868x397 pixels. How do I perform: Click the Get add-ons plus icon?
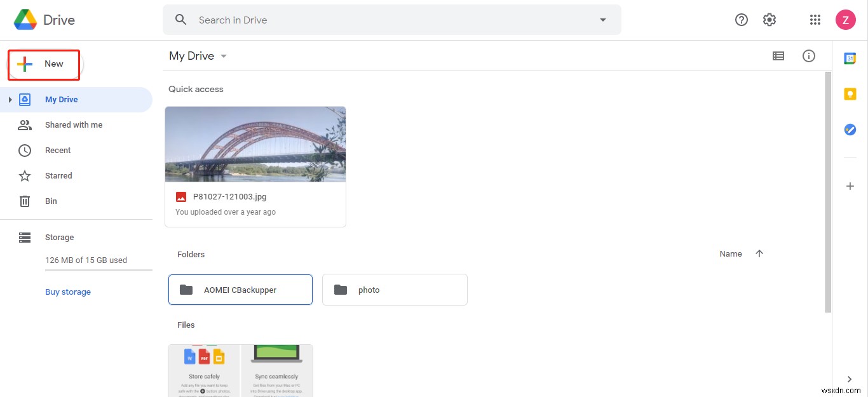[850, 186]
